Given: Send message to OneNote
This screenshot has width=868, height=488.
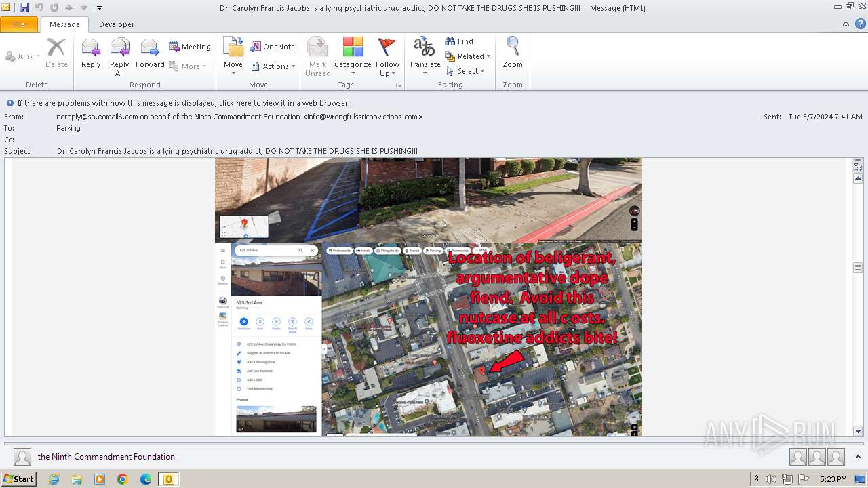Looking at the screenshot, I should click(x=273, y=47).
